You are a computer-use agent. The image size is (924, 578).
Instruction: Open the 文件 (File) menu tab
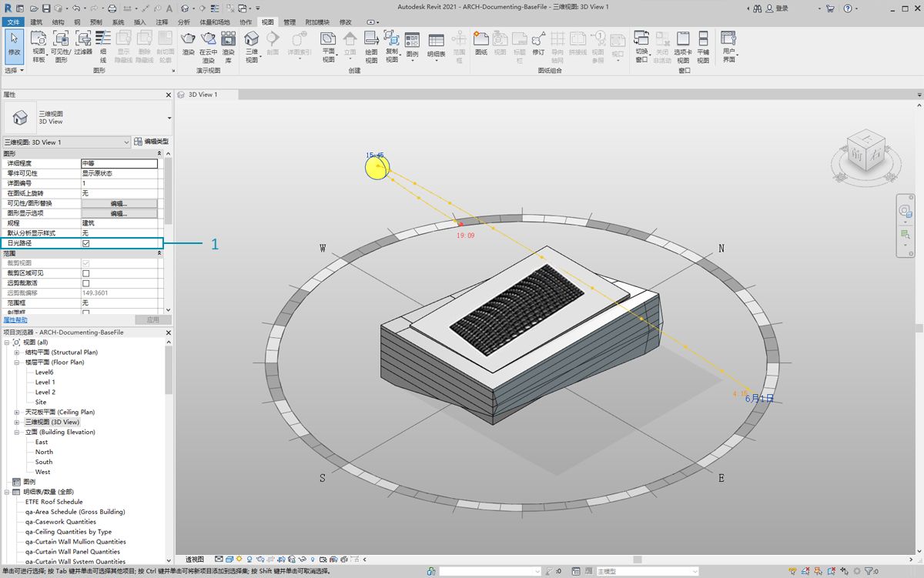[13, 22]
